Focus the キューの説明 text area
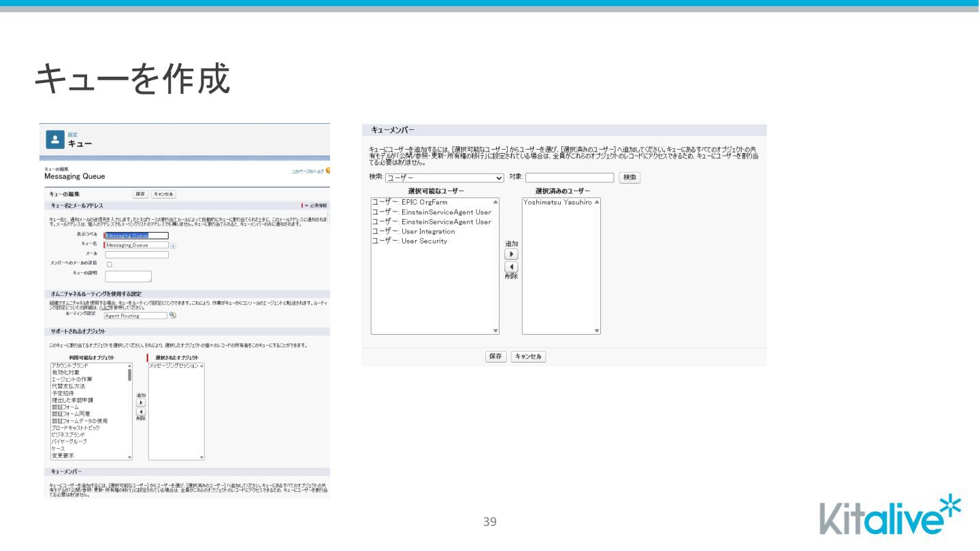This screenshot has height=551, width=980. click(x=128, y=276)
